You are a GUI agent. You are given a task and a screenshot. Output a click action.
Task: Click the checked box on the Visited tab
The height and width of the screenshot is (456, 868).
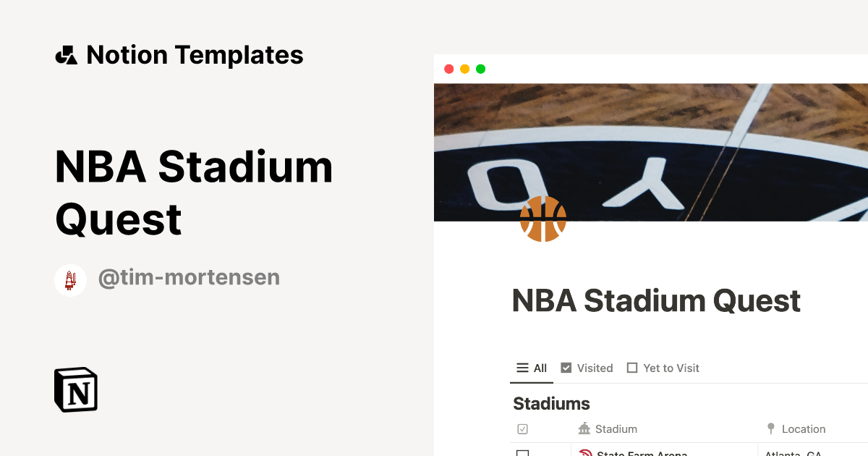click(x=566, y=367)
